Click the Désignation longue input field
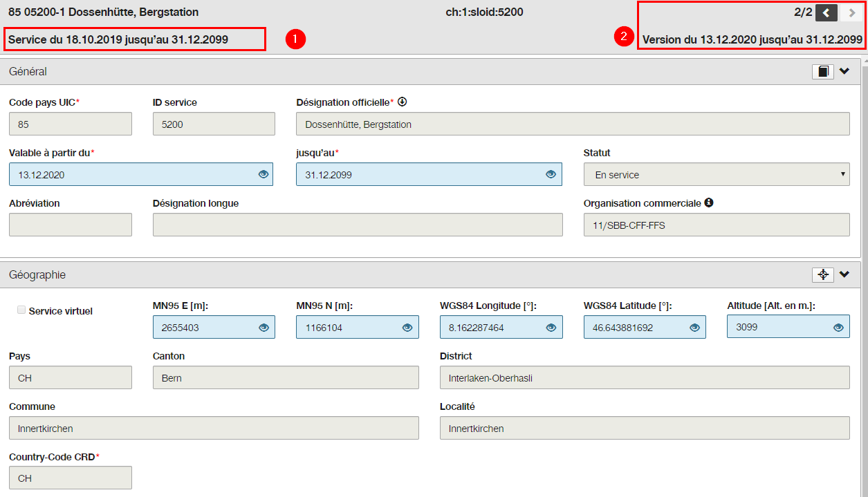 coord(358,225)
